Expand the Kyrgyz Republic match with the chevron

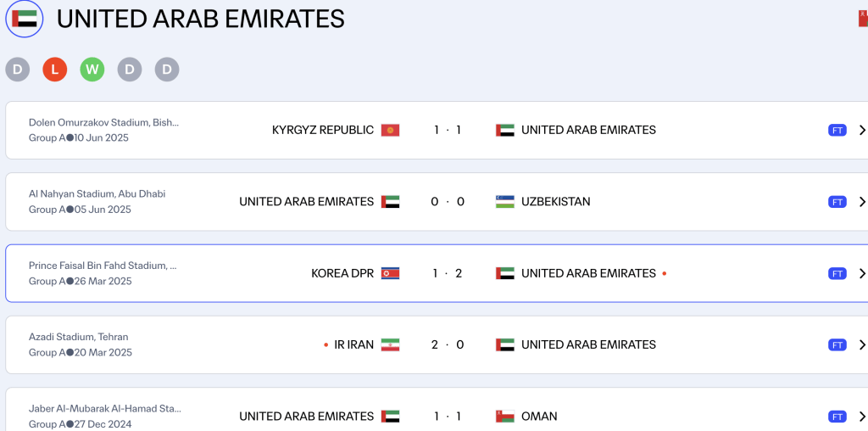coord(861,130)
